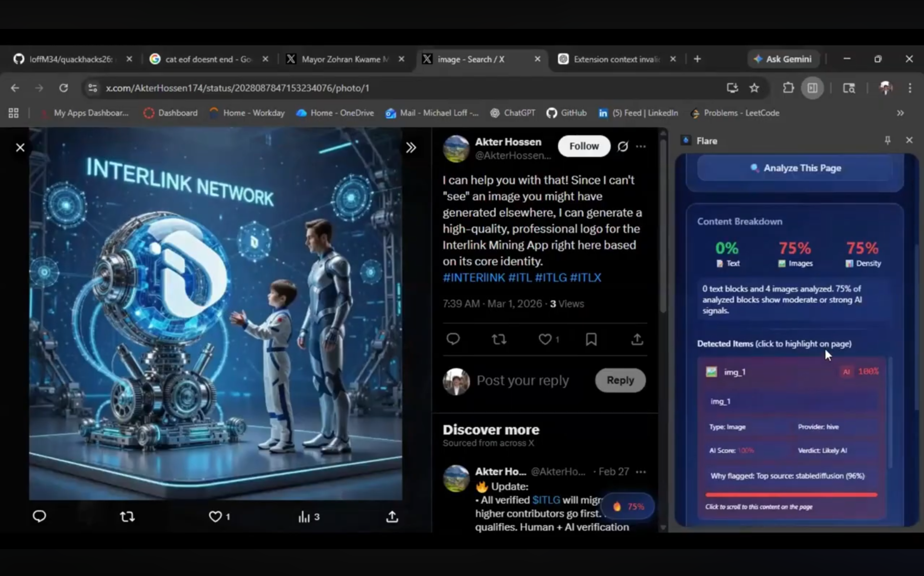Focus the 'Post your reply' field
924x576 pixels.
[x=523, y=380]
